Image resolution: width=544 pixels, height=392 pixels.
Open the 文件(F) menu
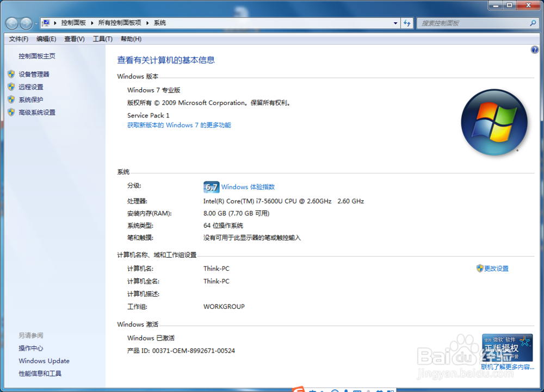pos(18,39)
